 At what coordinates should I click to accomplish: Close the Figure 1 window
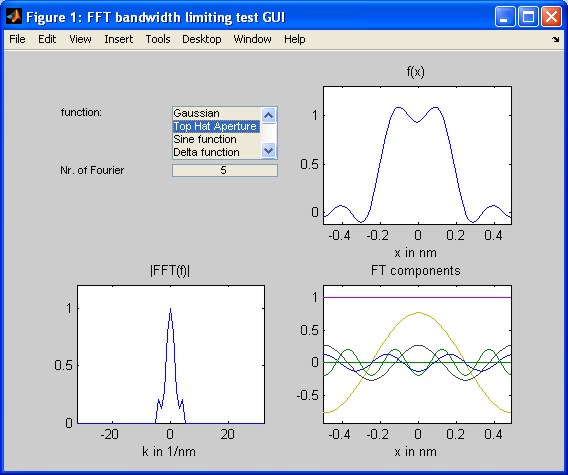[x=551, y=17]
